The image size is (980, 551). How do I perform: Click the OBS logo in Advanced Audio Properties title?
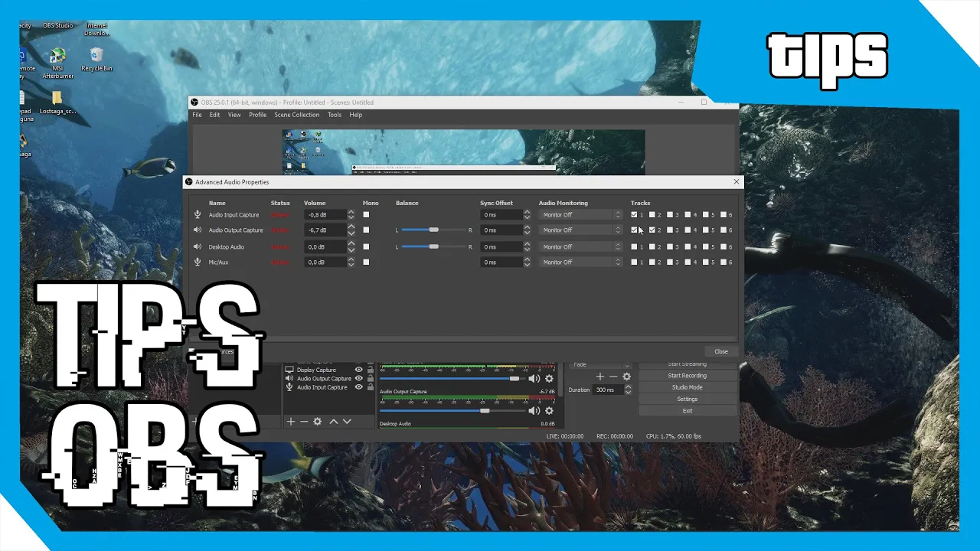pos(189,182)
